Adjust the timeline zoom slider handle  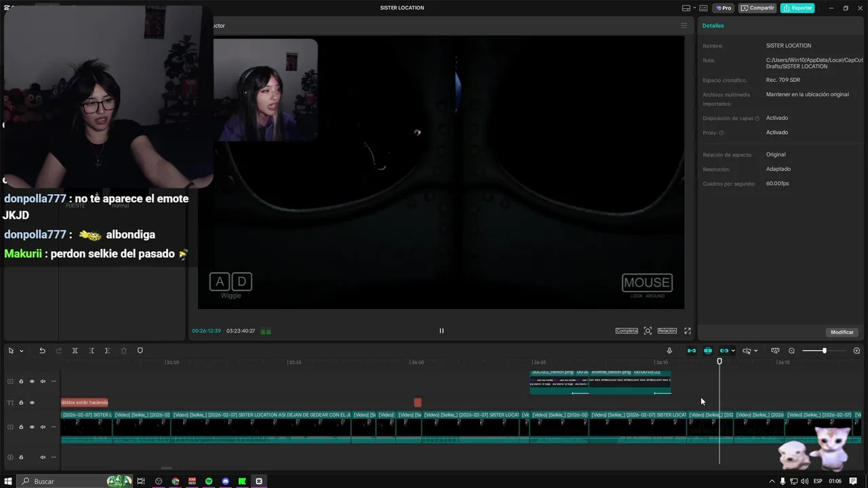point(825,350)
